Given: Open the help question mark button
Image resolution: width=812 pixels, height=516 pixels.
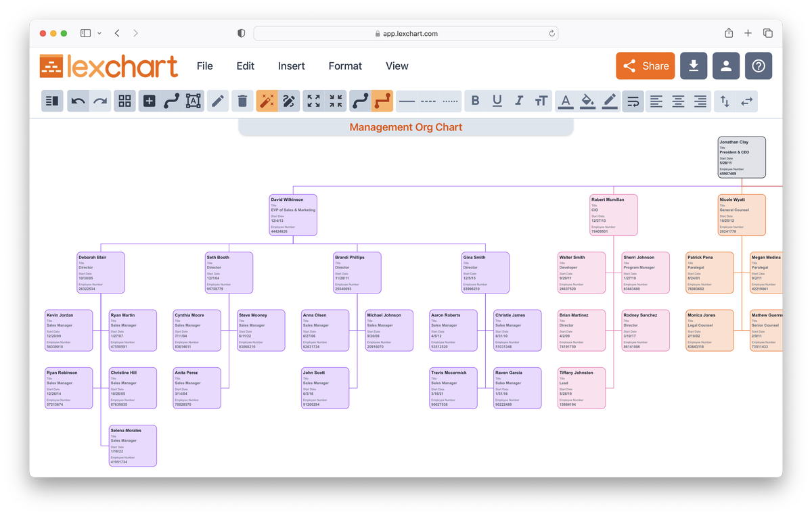Looking at the screenshot, I should [x=759, y=66].
